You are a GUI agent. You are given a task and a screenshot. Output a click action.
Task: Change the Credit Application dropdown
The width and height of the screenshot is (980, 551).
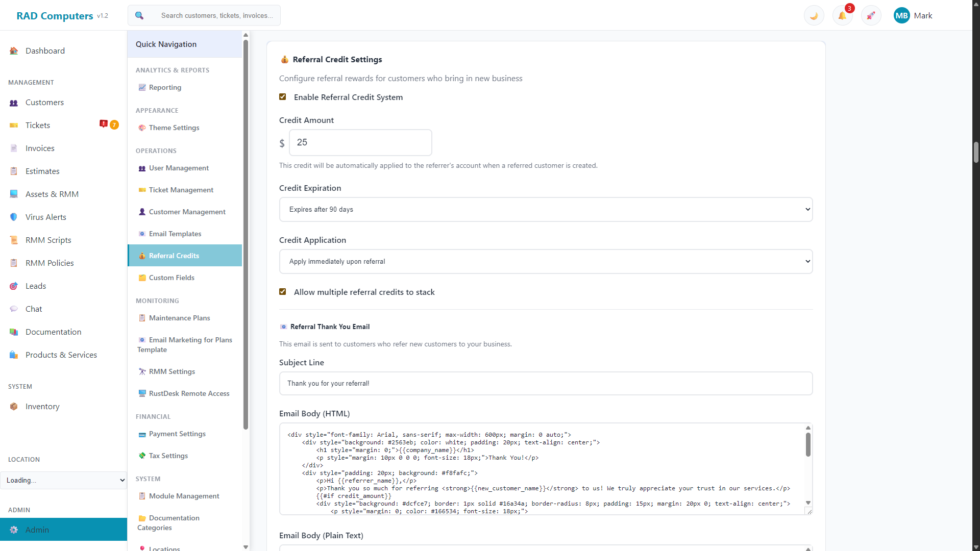(x=545, y=261)
